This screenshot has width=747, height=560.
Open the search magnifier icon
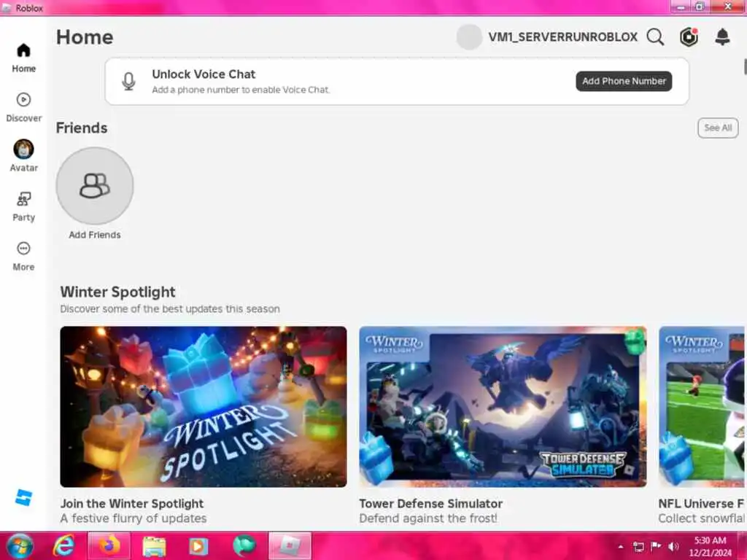[x=655, y=36]
